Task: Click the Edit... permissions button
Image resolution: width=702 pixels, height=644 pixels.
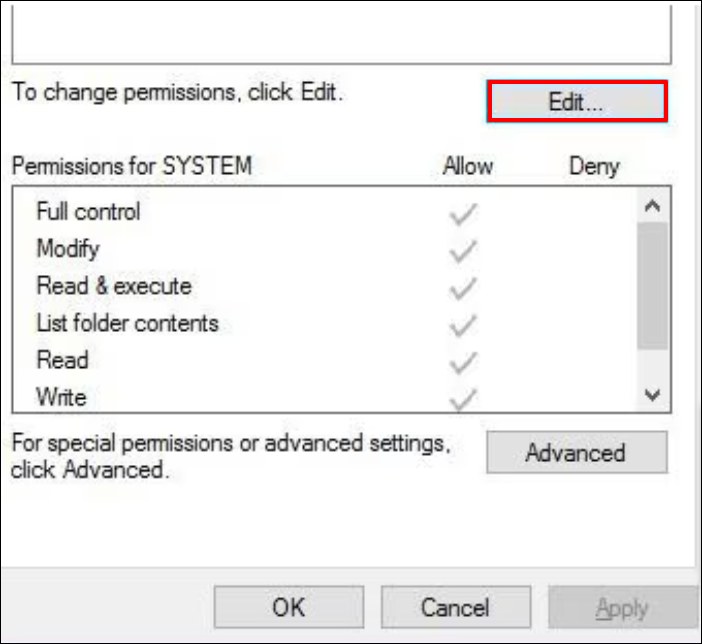Action: [x=576, y=102]
